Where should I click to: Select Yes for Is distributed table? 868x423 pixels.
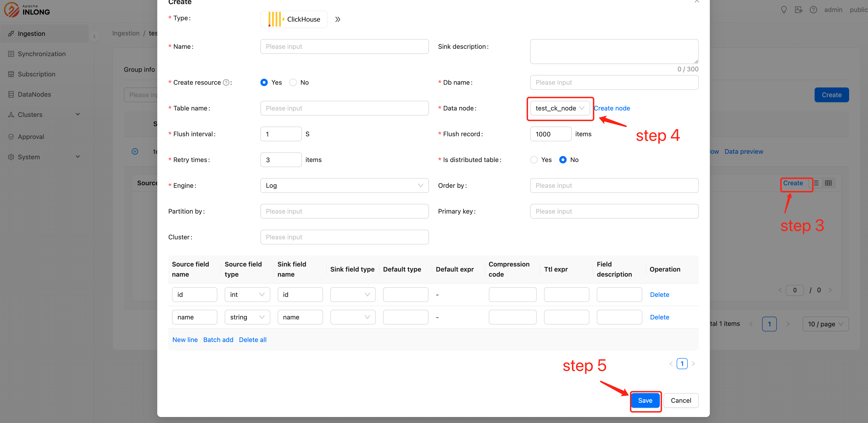coord(534,160)
